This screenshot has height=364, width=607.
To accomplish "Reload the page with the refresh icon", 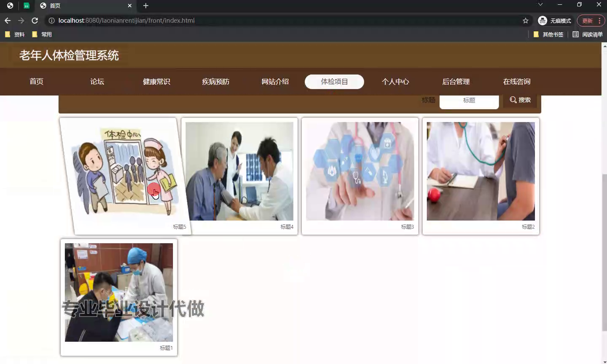I will (35, 21).
